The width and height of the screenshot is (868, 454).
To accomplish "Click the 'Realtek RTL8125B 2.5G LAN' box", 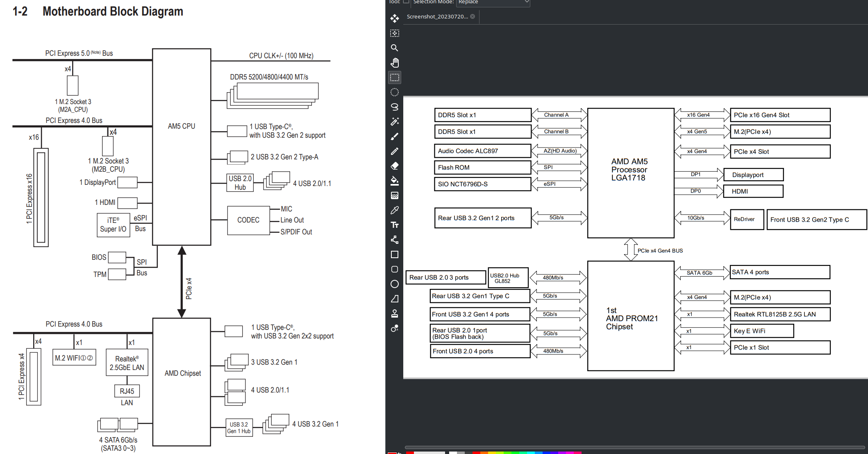I will (780, 314).
